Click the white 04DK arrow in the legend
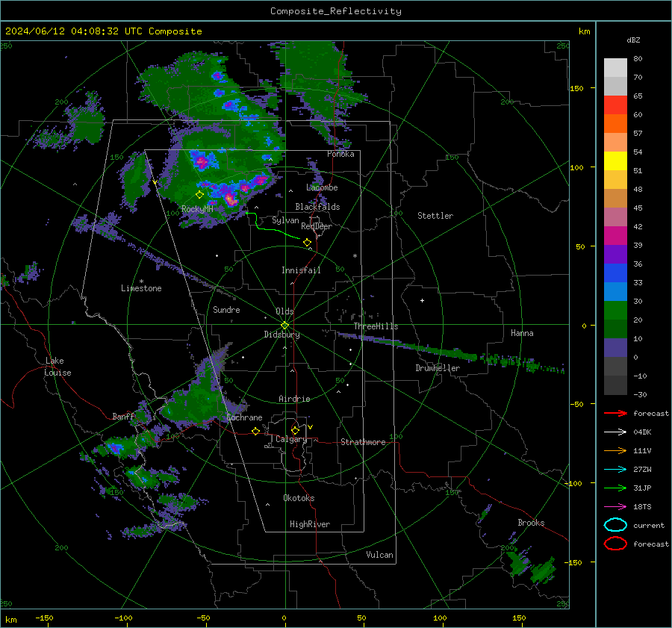The width and height of the screenshot is (672, 628). coord(615,432)
